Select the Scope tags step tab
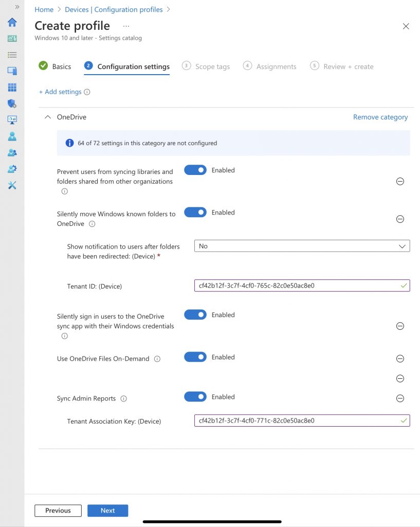Image resolution: width=420 pixels, height=527 pixels. point(206,66)
